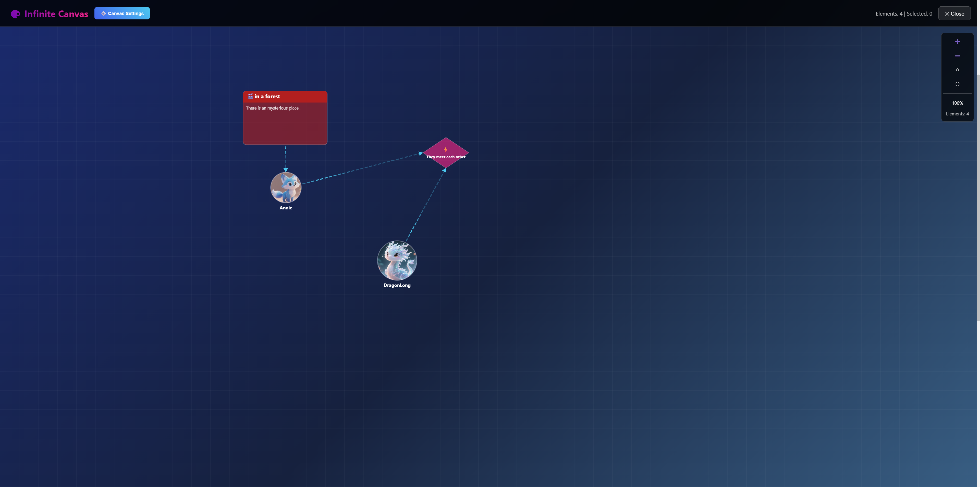Click the 'There is an mysterious place..' text

[273, 108]
